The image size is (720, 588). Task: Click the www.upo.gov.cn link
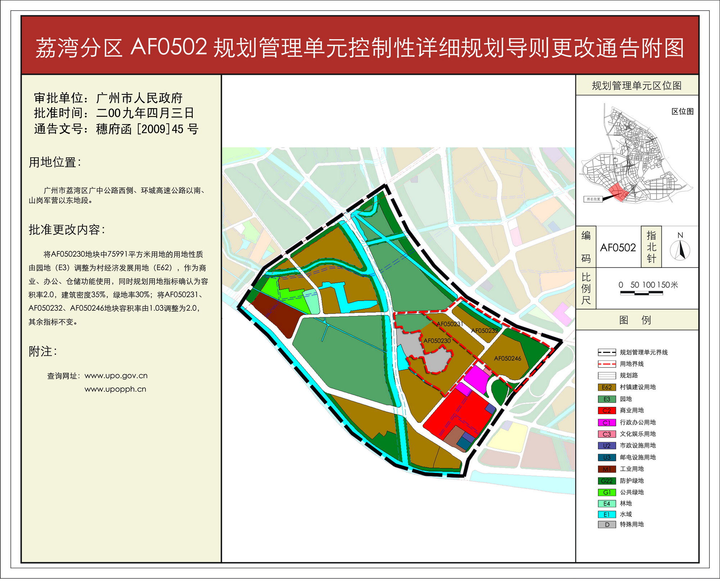(x=116, y=376)
